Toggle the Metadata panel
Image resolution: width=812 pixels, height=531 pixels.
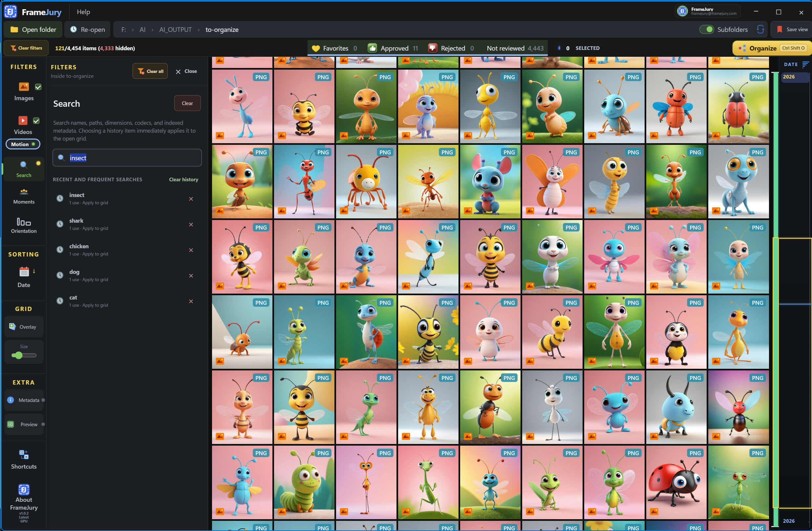[25, 400]
